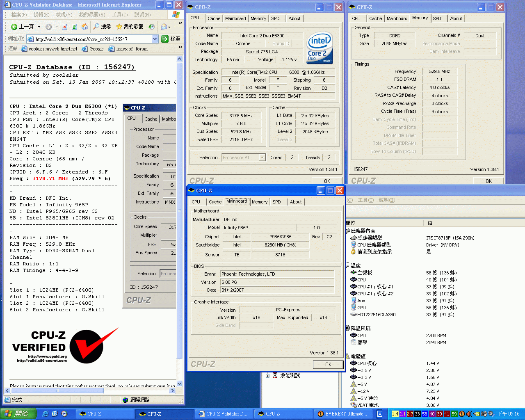Screen dimensions: 525x420
Task: Refresh the page in Internet Explorer
Action: (x=74, y=27)
